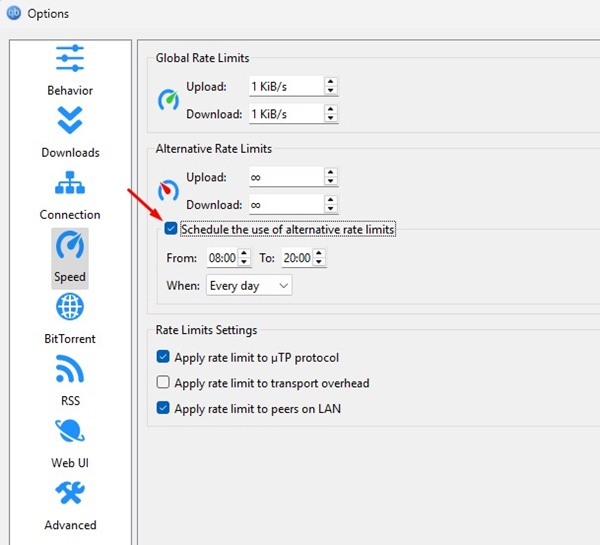Uncheck Apply rate limit to peers on LAN

coord(164,408)
